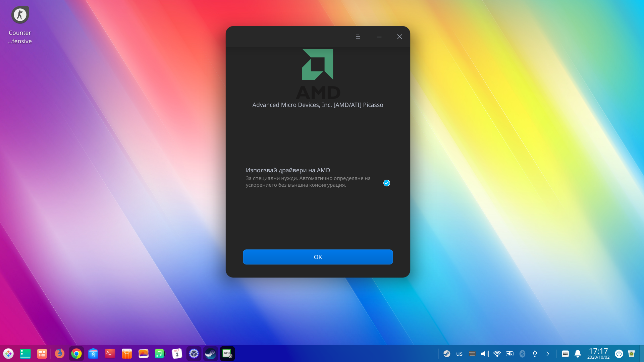Open keyboard tray indicator
This screenshot has width=644, height=362.
coord(472,354)
